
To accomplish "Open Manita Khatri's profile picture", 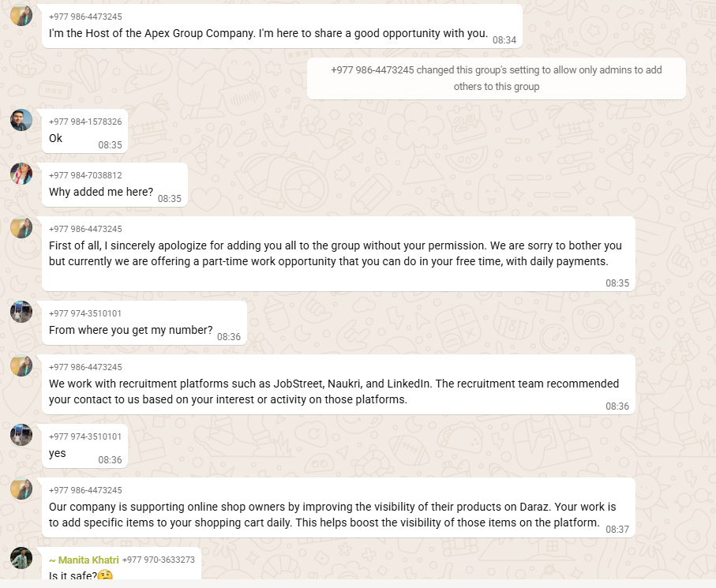I will 21,558.
